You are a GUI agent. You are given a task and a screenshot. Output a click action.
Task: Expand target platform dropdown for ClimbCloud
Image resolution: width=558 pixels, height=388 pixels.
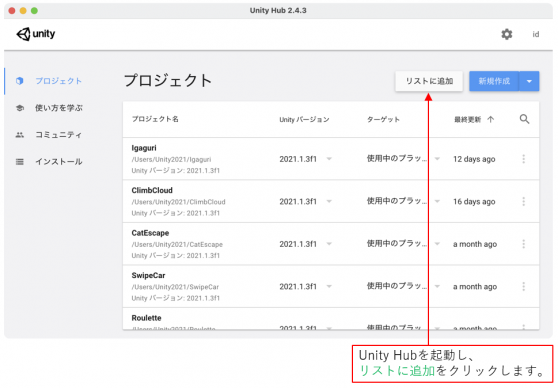pos(437,201)
